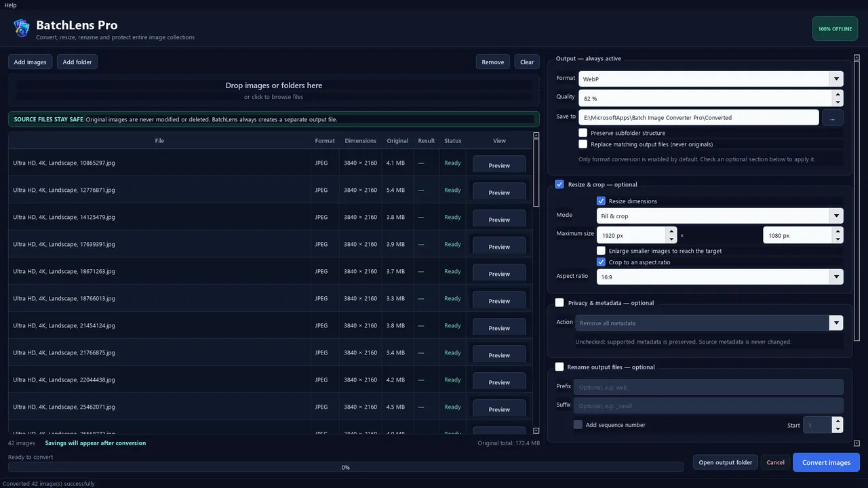Open the Mode dropdown showing Fill & crop
Viewport: 868px width, 488px height.
pyautogui.click(x=720, y=216)
